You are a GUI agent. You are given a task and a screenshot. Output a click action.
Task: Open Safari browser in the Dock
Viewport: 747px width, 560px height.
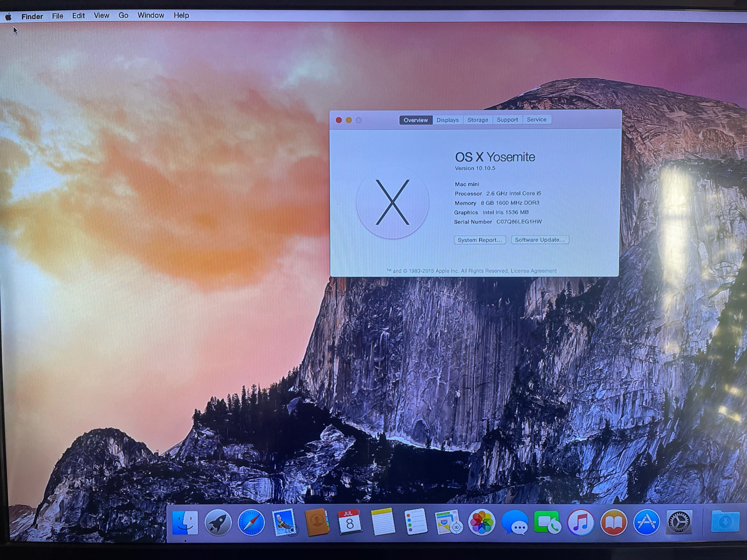(251, 523)
